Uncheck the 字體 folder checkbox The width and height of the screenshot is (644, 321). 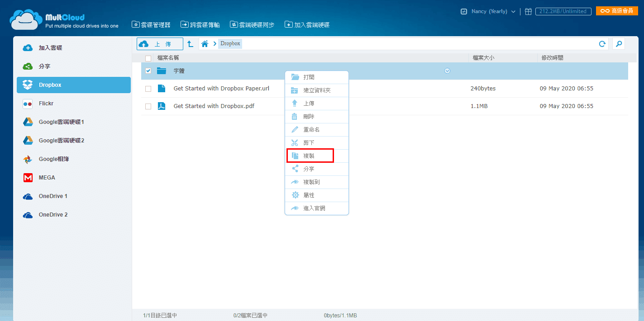[x=148, y=71]
